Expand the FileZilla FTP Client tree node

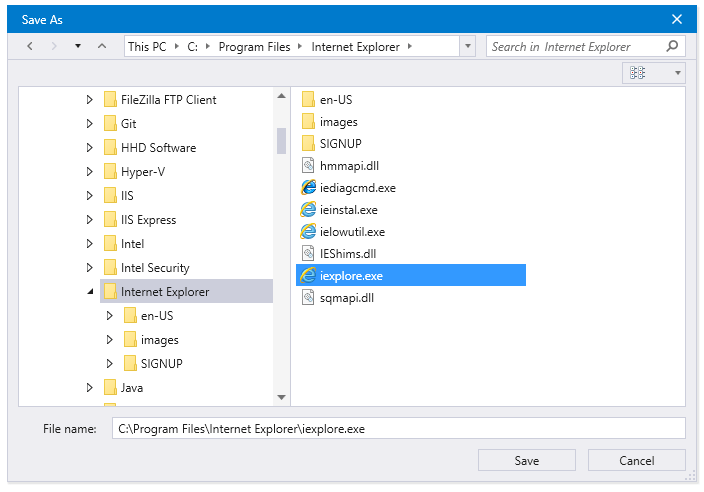click(89, 100)
